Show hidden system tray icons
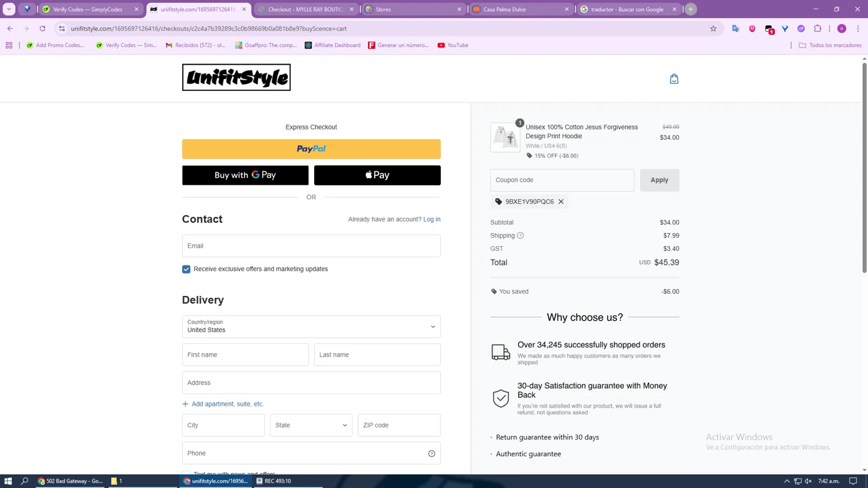 pos(787,481)
